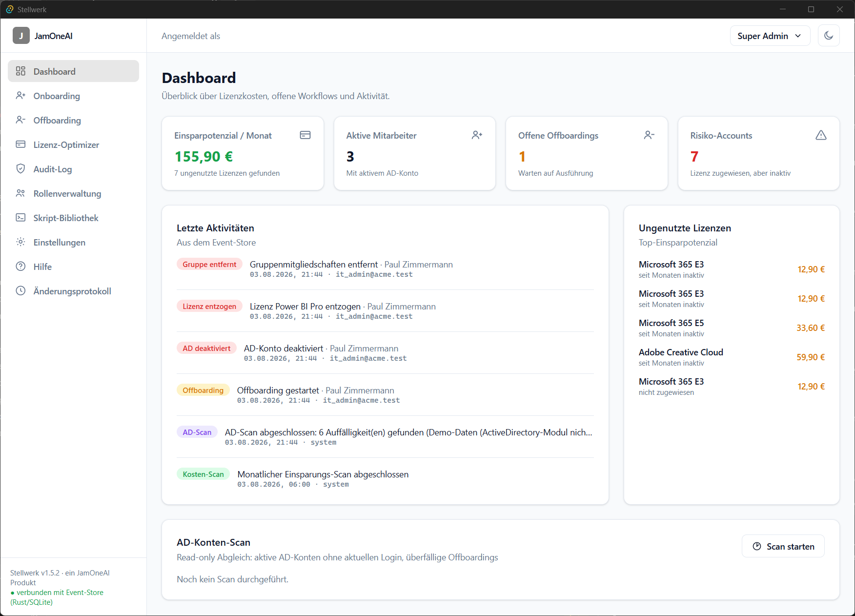Click the Onboarding sidebar icon
Image resolution: width=855 pixels, height=616 pixels.
pos(20,96)
